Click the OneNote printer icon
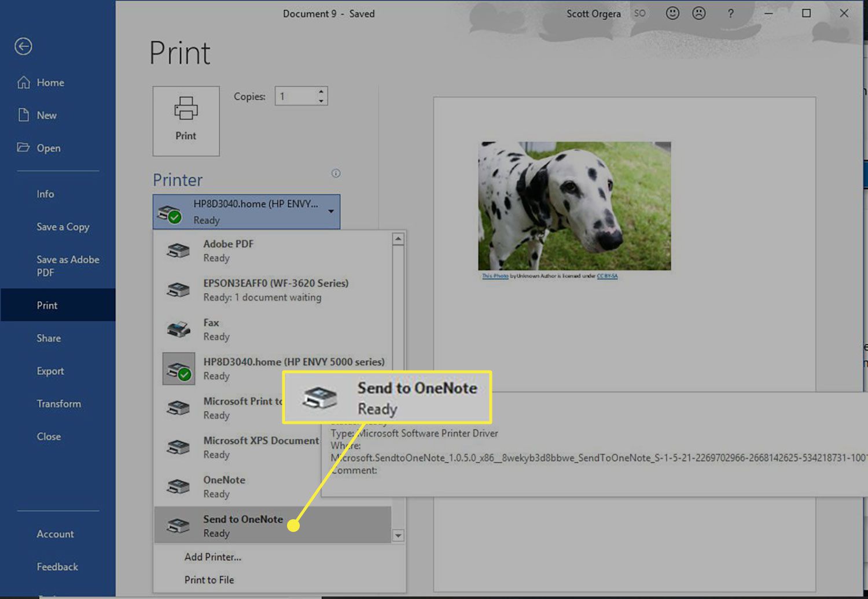868x599 pixels. pyautogui.click(x=178, y=486)
